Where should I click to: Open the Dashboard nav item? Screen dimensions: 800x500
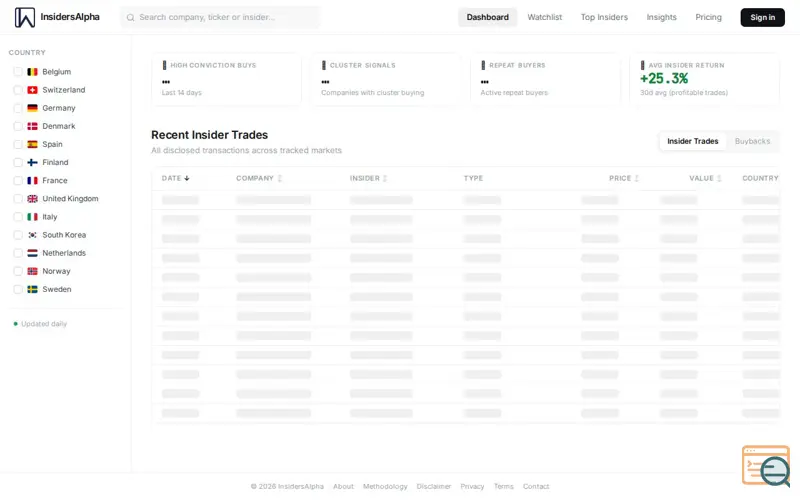coord(487,17)
